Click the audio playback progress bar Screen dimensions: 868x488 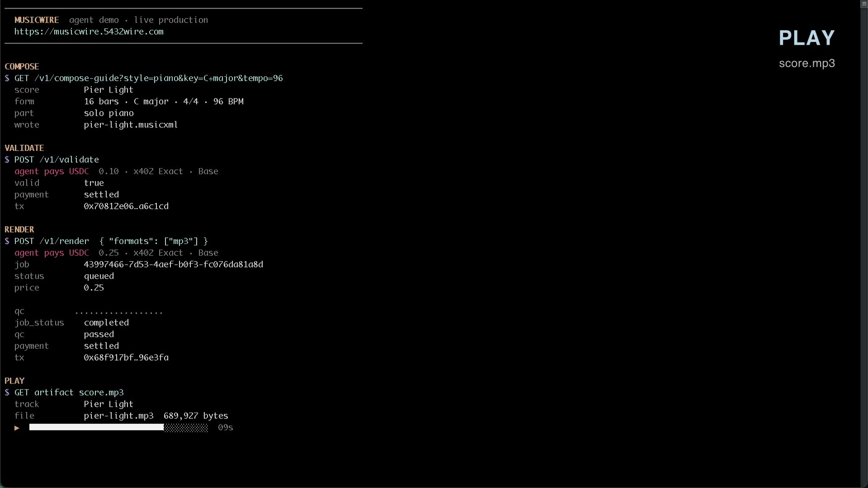(x=118, y=427)
